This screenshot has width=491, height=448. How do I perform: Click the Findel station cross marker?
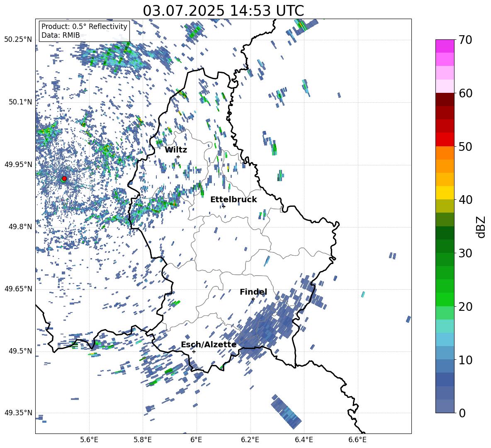click(253, 299)
